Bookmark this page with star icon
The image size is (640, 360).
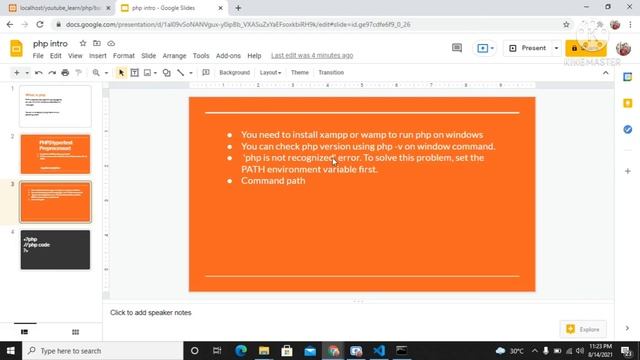[566, 24]
